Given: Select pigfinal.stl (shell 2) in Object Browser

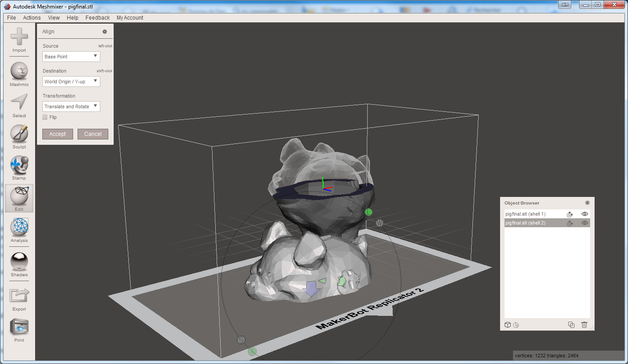Looking at the screenshot, I should coord(547,223).
